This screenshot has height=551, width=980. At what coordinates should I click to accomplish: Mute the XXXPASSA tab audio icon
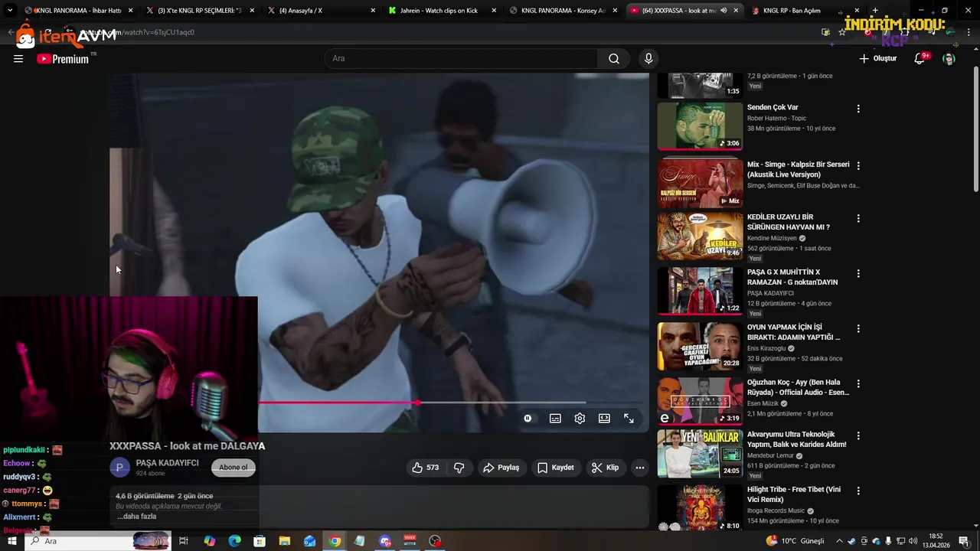[724, 11]
